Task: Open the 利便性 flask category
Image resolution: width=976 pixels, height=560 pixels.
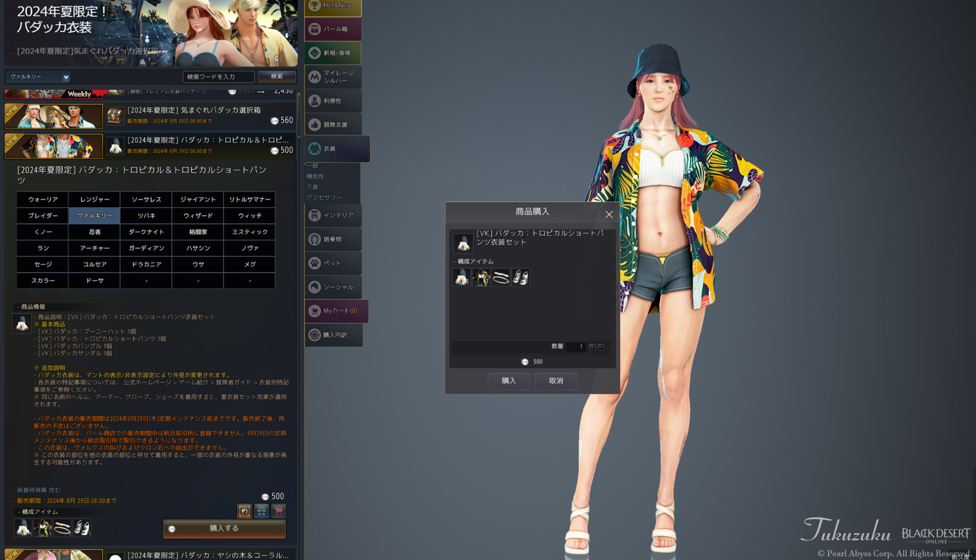Action: tap(333, 101)
